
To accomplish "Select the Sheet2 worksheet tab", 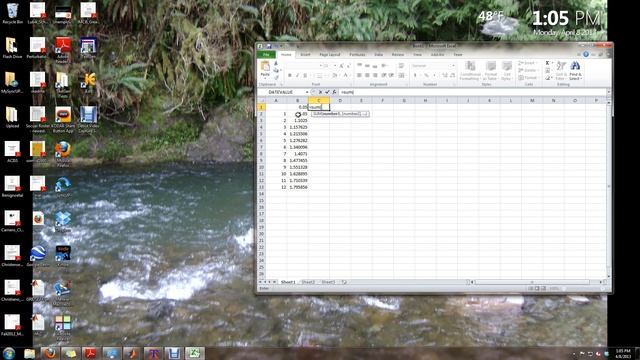I will [308, 282].
